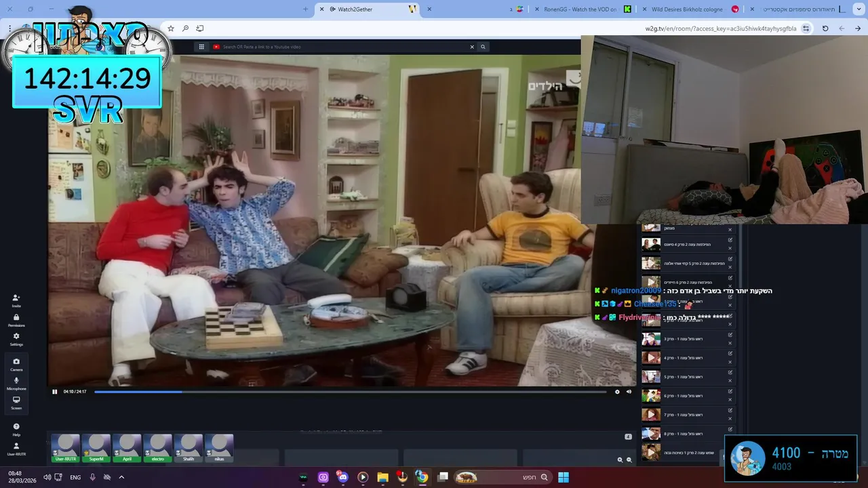The width and height of the screenshot is (868, 488).
Task: Click the magnifier search button
Action: [483, 47]
